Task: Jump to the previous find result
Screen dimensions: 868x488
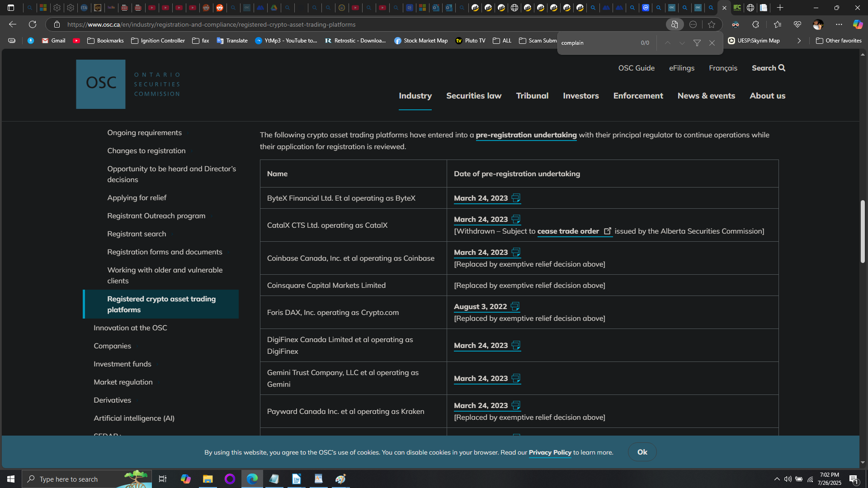Action: tap(667, 43)
